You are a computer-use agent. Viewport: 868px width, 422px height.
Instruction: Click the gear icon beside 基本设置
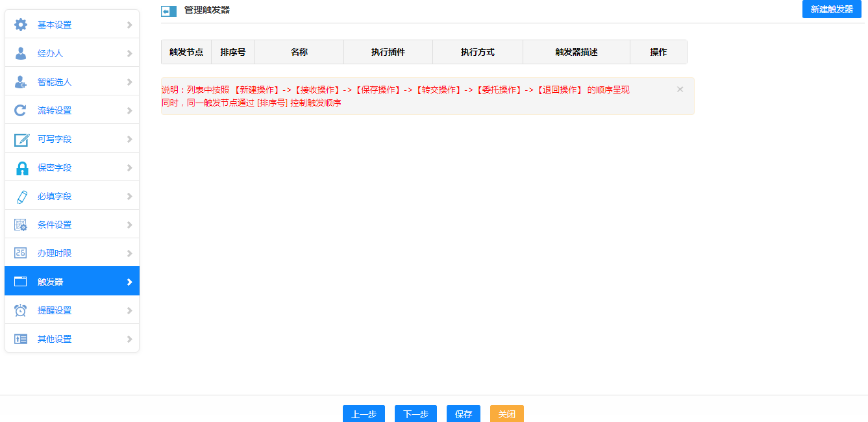click(x=21, y=25)
